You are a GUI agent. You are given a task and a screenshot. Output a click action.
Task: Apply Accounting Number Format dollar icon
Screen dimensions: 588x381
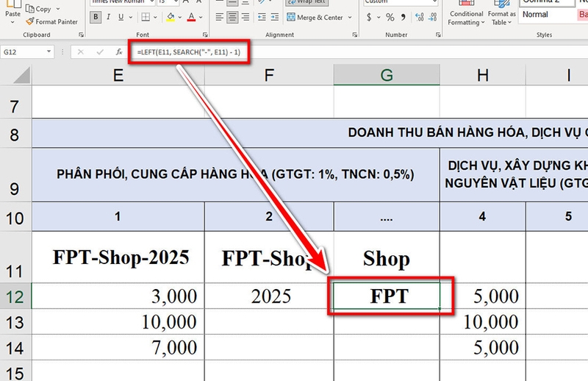[369, 17]
